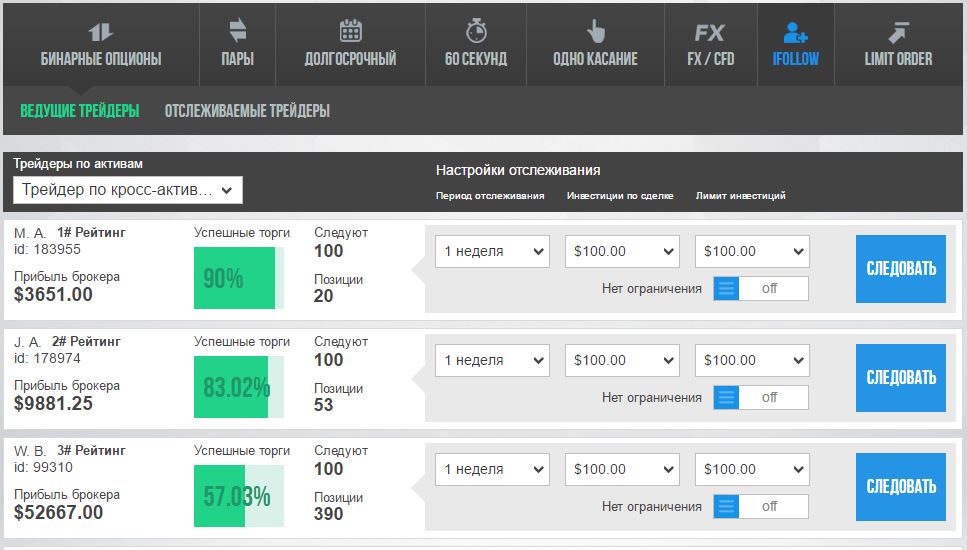Select the Limit Order arrow icon

[898, 32]
